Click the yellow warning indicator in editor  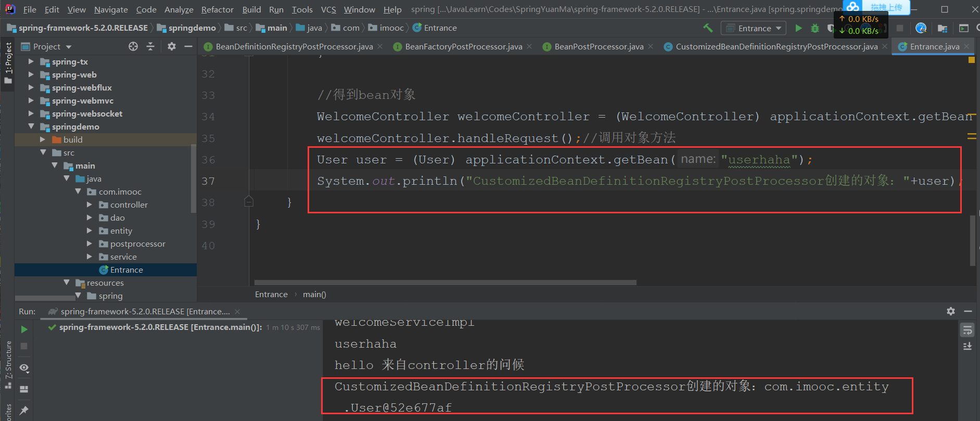point(971,60)
